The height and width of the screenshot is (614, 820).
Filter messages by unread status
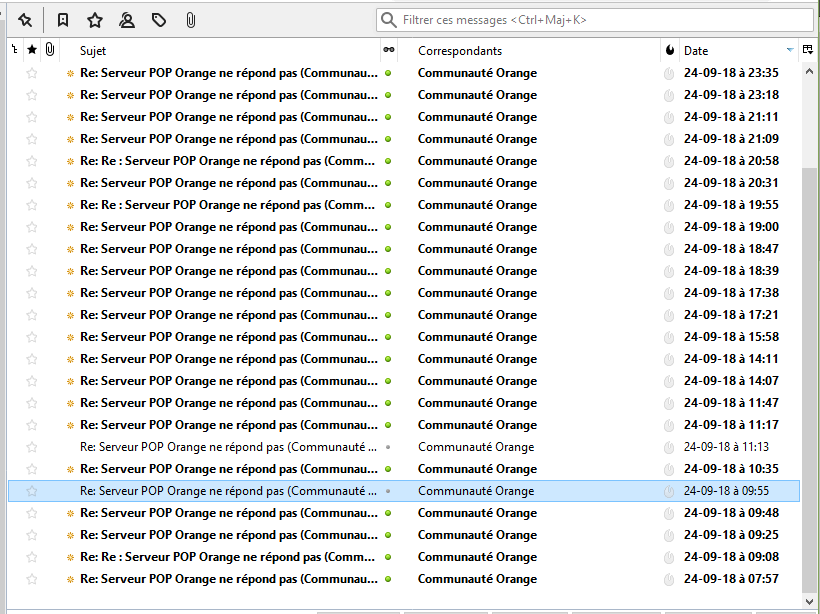(x=63, y=19)
